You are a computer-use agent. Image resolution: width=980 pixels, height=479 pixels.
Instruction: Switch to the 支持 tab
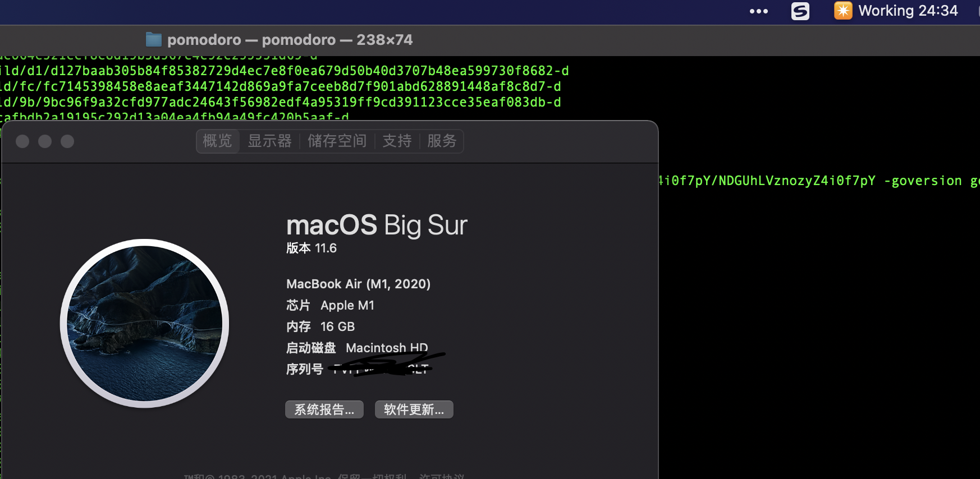pos(397,141)
